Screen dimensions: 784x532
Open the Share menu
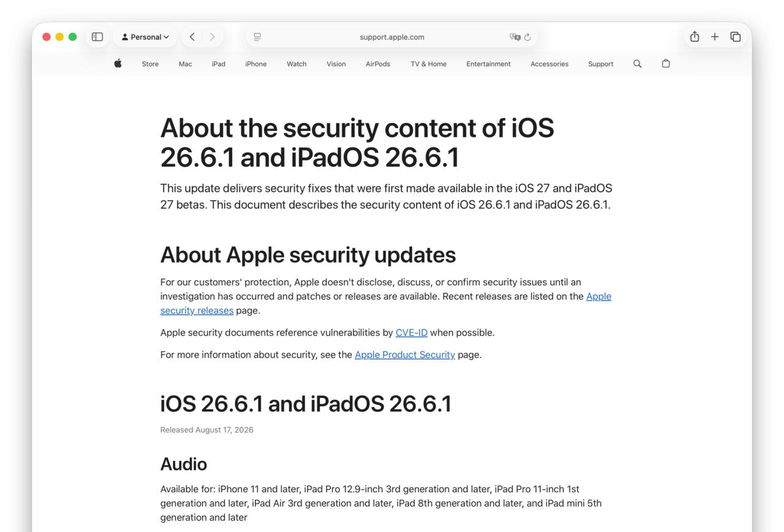(x=695, y=37)
